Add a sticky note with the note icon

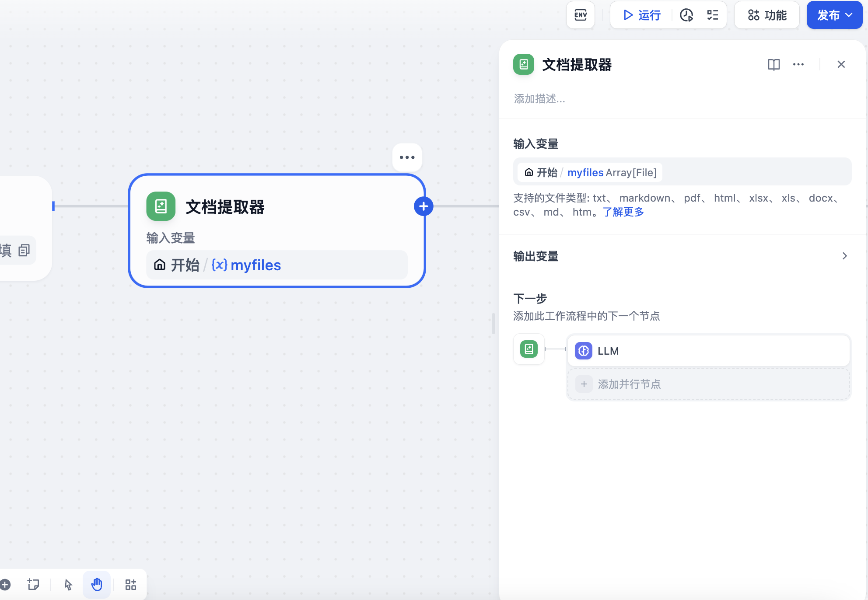33,584
